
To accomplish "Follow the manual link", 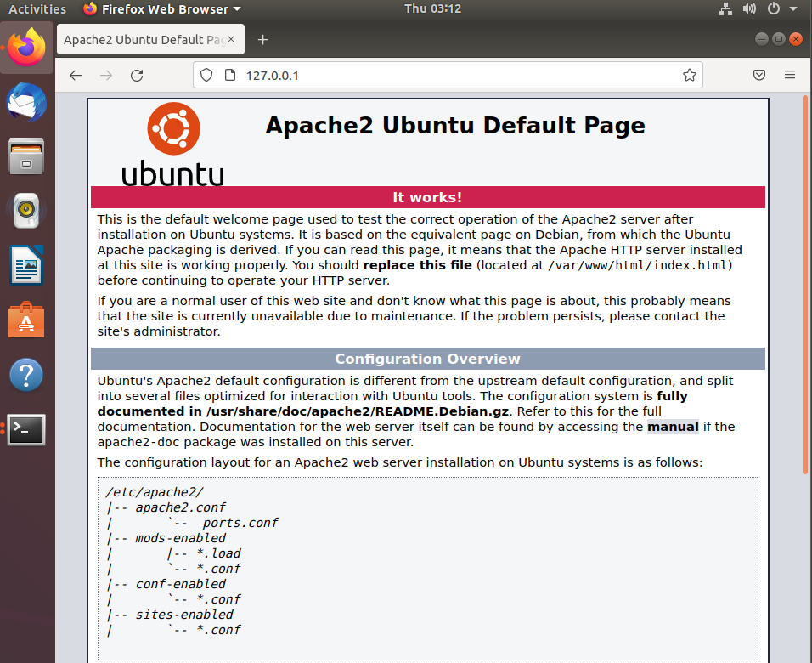I will 673,427.
